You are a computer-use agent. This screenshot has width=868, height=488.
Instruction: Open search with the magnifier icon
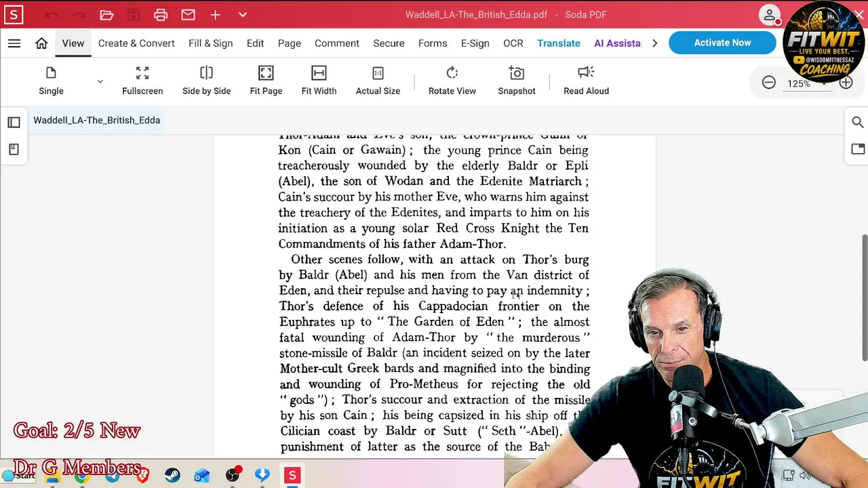tap(857, 122)
